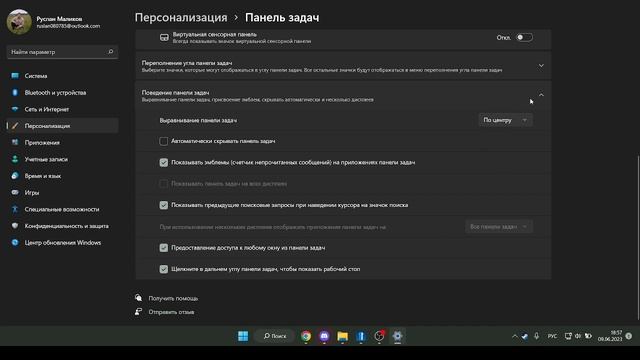Expand Переполнение угла панели задач section
This screenshot has width=640, height=360.
[541, 66]
